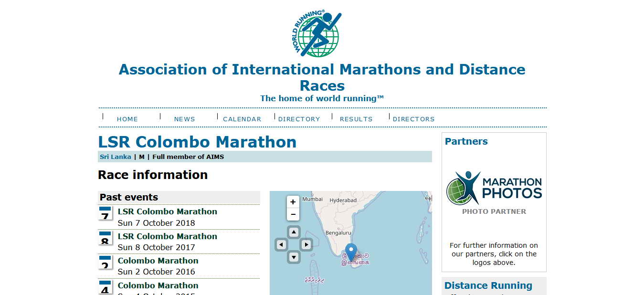Click calendar icon for 8 October 2017
644x295 pixels.
click(x=105, y=238)
